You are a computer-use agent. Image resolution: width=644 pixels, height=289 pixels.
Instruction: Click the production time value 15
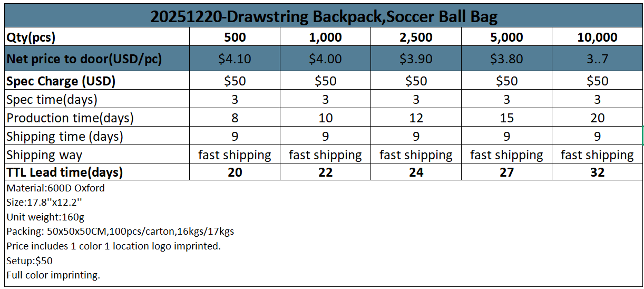[x=506, y=118]
